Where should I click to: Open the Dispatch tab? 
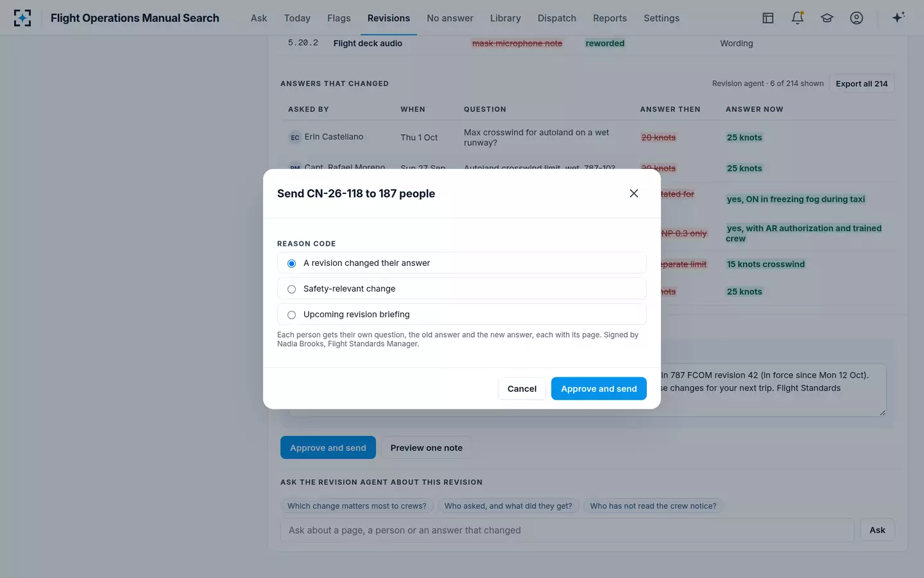557,18
